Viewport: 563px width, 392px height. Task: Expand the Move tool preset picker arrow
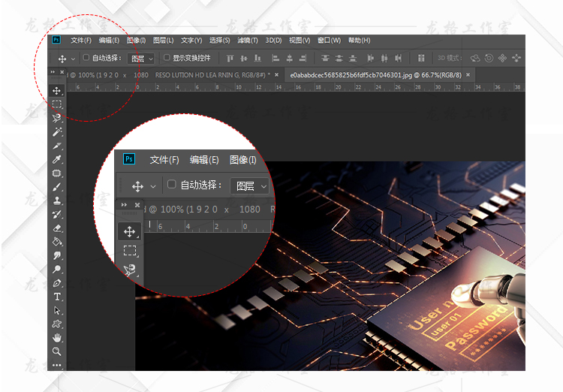coord(73,59)
